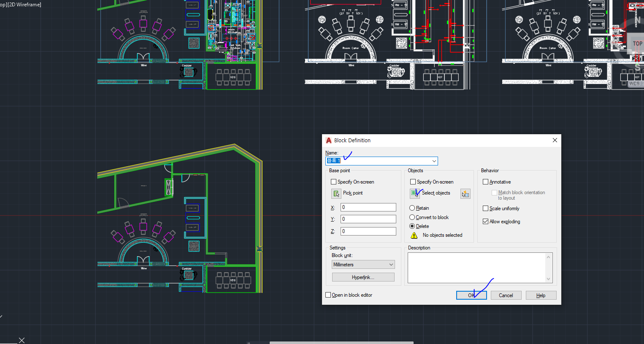Click the Description scrollbar down arrow
The image size is (644, 344).
pos(549,279)
